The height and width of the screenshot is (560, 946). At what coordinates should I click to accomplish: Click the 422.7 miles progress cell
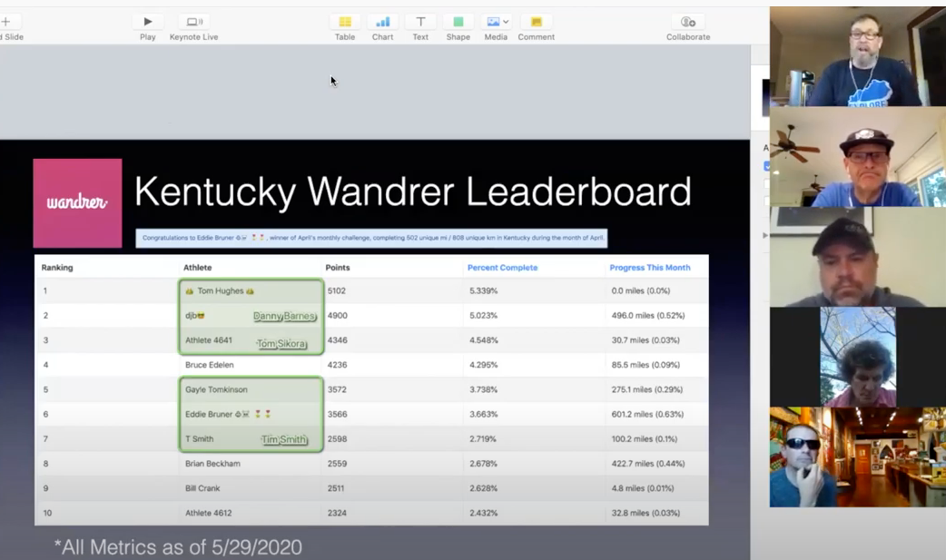[x=648, y=464]
